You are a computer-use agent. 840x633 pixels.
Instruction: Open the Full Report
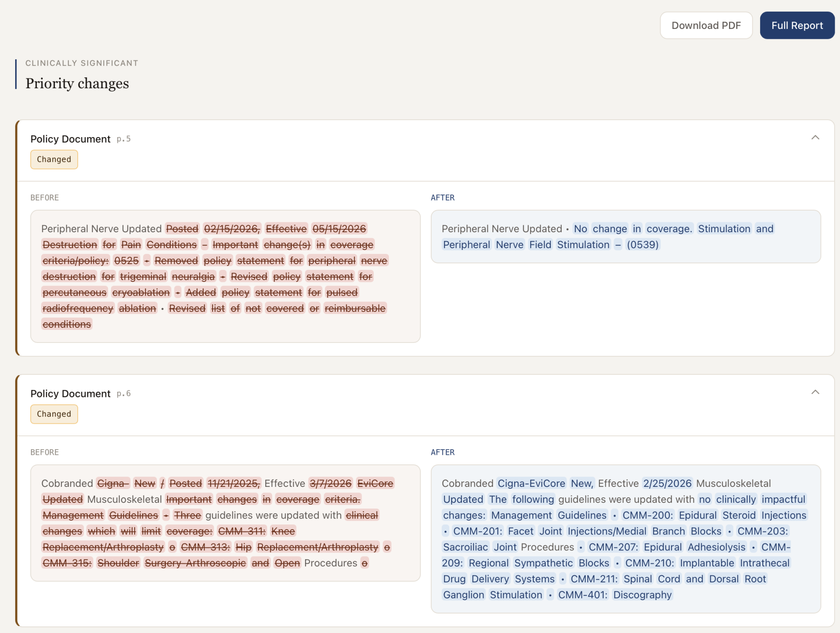(x=797, y=26)
